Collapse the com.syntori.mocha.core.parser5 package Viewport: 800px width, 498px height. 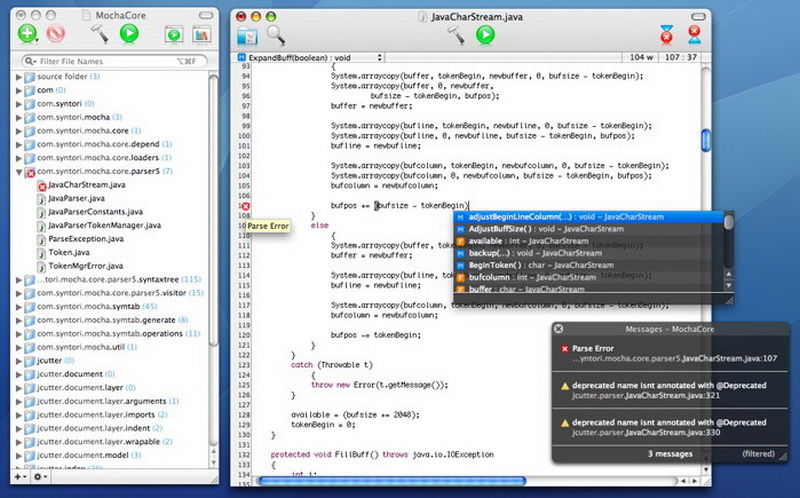(19, 172)
